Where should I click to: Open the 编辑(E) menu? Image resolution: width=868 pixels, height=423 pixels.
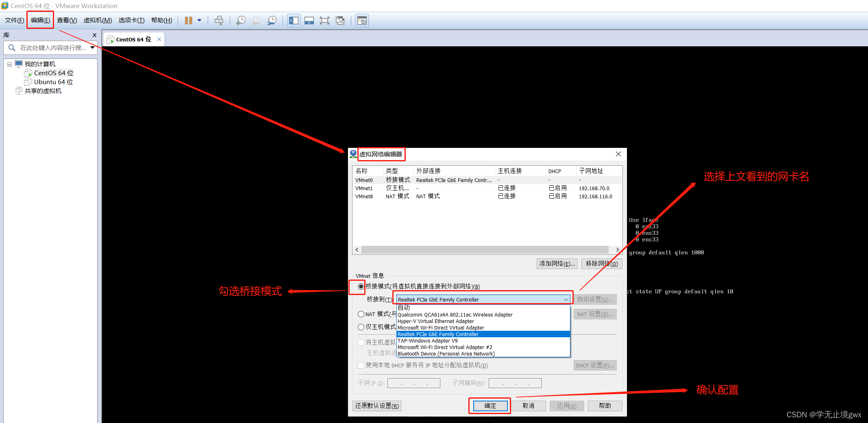click(x=41, y=20)
